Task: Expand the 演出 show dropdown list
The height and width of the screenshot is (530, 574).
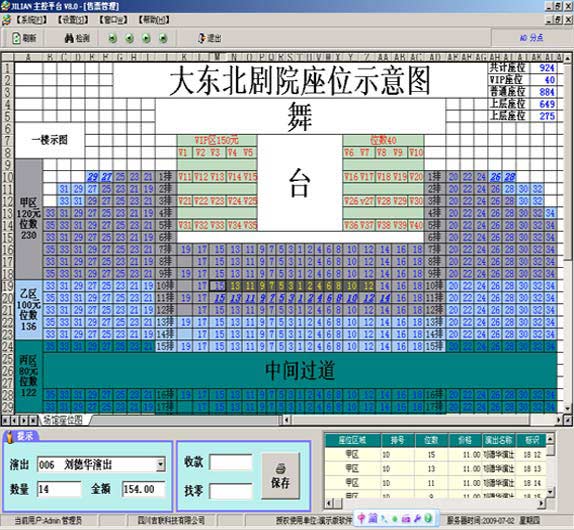Action: pos(160,464)
